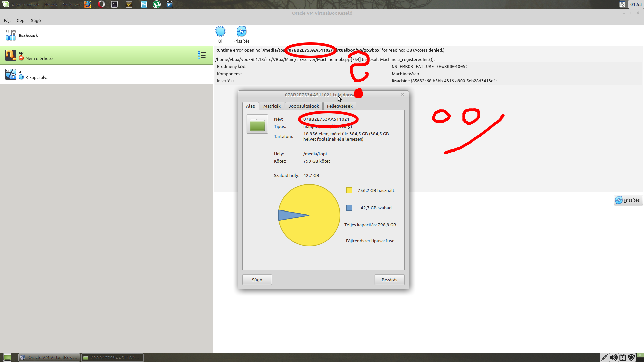This screenshot has width=644, height=362.
Task: Open the network connection tray icon
Action: click(x=604, y=357)
